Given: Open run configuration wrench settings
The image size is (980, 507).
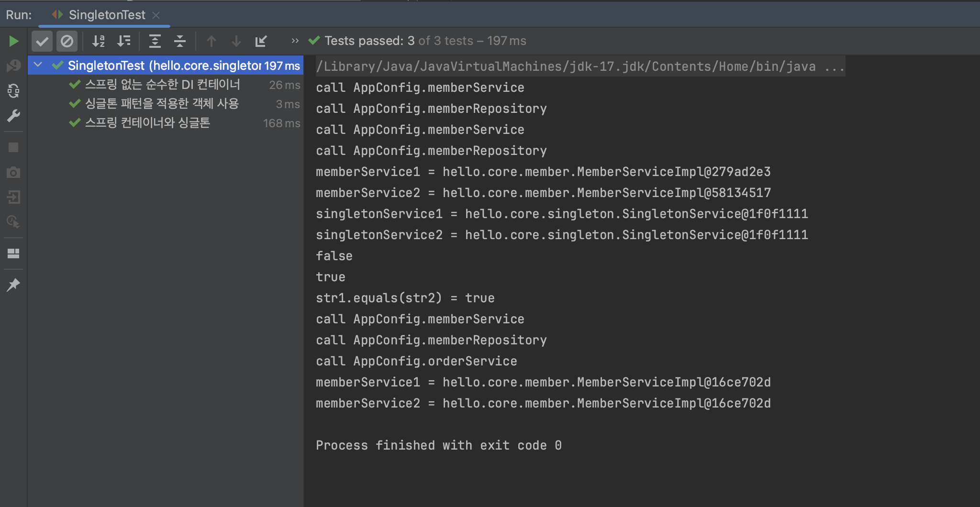Looking at the screenshot, I should click(13, 116).
